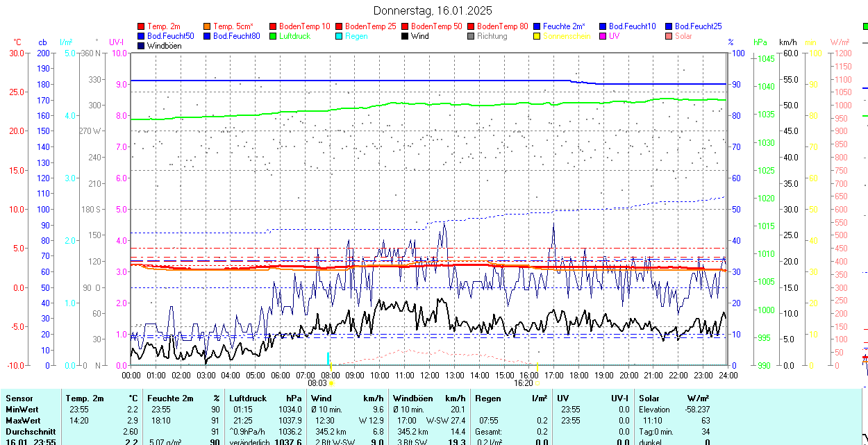Click the dark Windböen legend square
868x445 pixels.
pyautogui.click(x=142, y=46)
